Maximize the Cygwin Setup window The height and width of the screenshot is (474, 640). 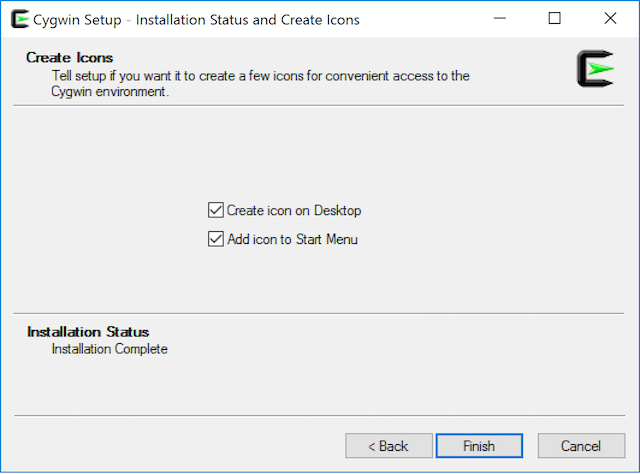click(x=555, y=19)
